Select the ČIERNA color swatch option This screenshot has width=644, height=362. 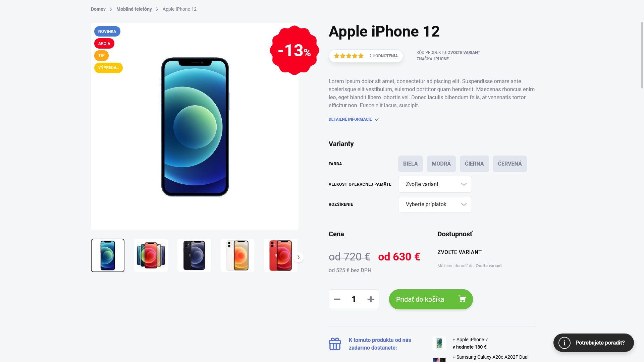coord(474,164)
